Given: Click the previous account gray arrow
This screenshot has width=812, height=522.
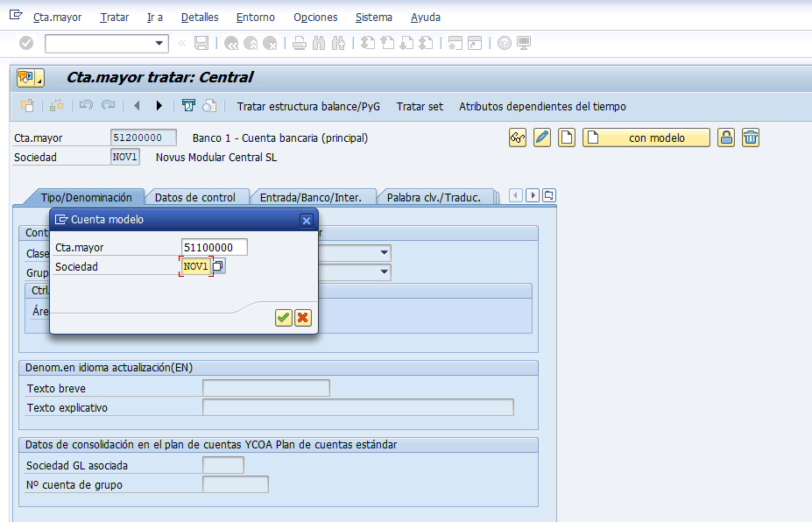Looking at the screenshot, I should 137,106.
